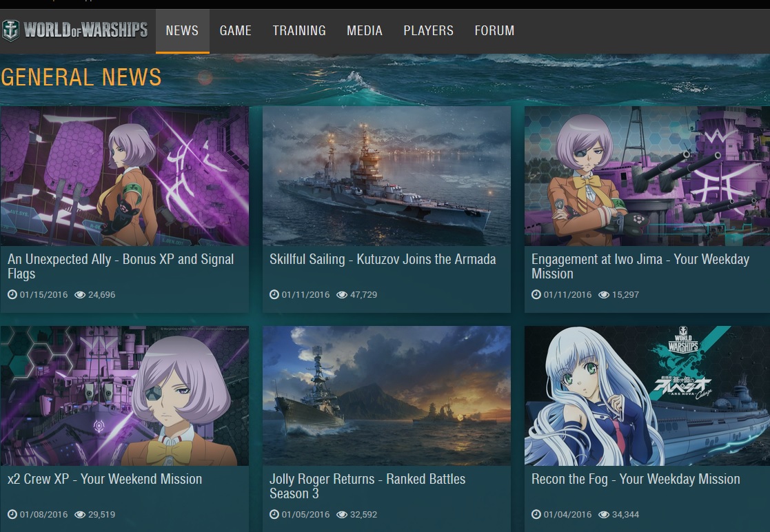770x532 pixels.
Task: Open the Recon the Fog article thumbnail
Action: point(647,396)
